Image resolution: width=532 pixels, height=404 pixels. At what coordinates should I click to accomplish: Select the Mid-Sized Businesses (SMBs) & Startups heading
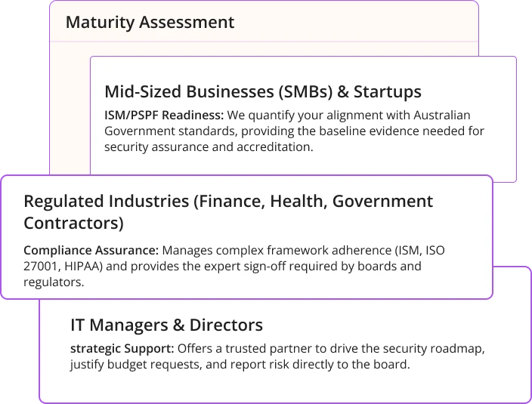[262, 92]
